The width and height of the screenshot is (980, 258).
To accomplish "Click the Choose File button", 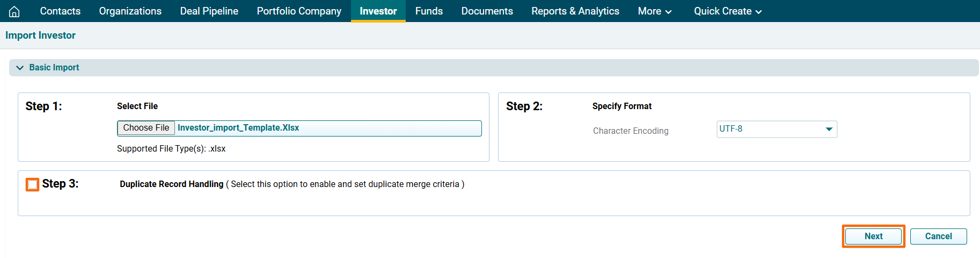I will coord(146,128).
